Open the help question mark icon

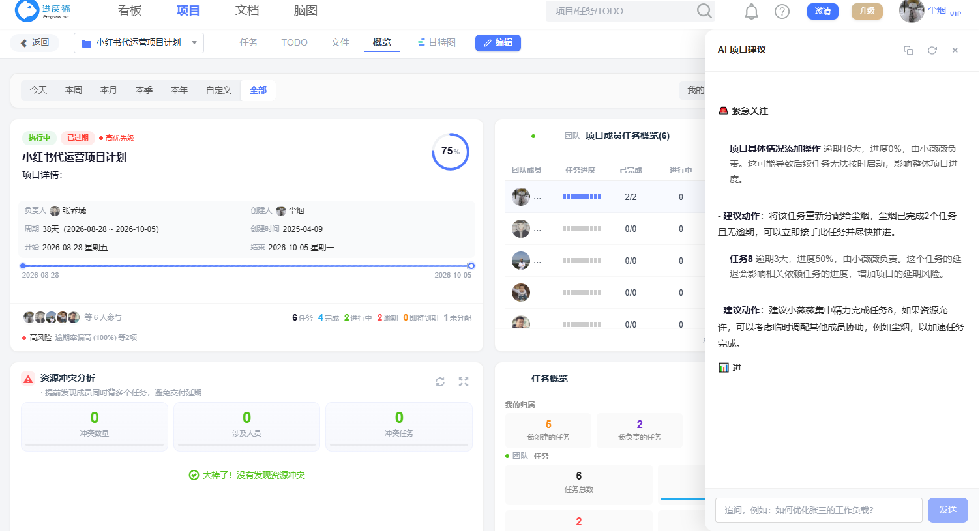[782, 12]
